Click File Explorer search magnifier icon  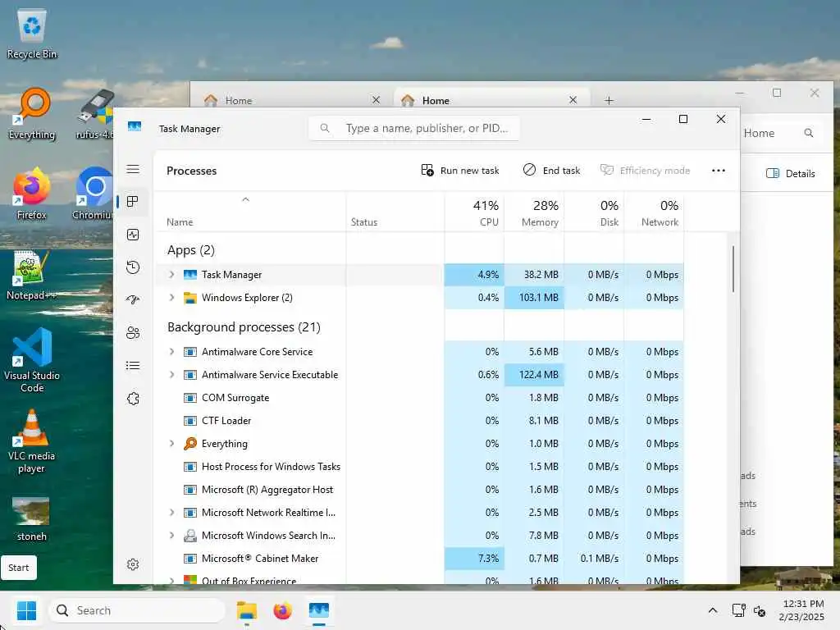click(x=809, y=133)
